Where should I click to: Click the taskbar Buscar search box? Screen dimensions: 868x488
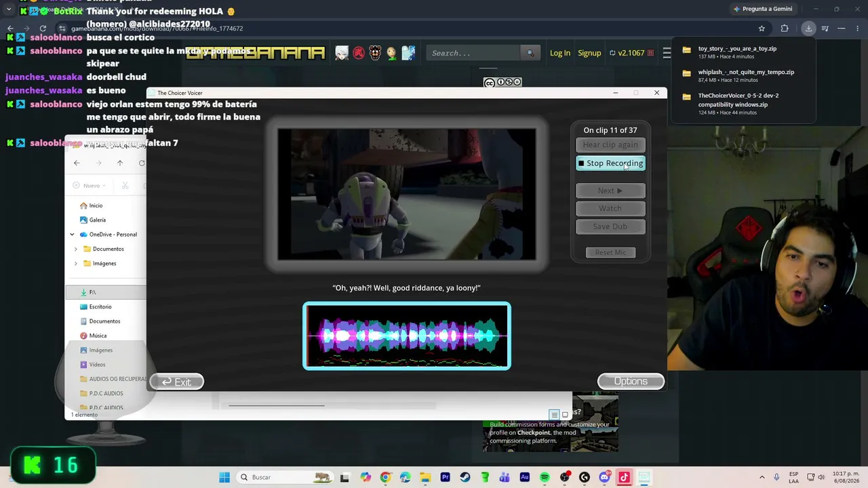pyautogui.click(x=285, y=477)
